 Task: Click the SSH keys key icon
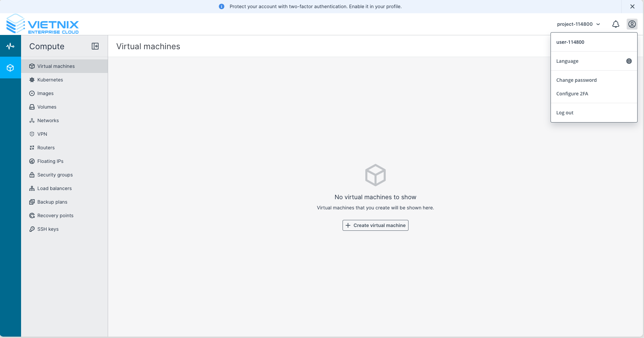pyautogui.click(x=32, y=229)
